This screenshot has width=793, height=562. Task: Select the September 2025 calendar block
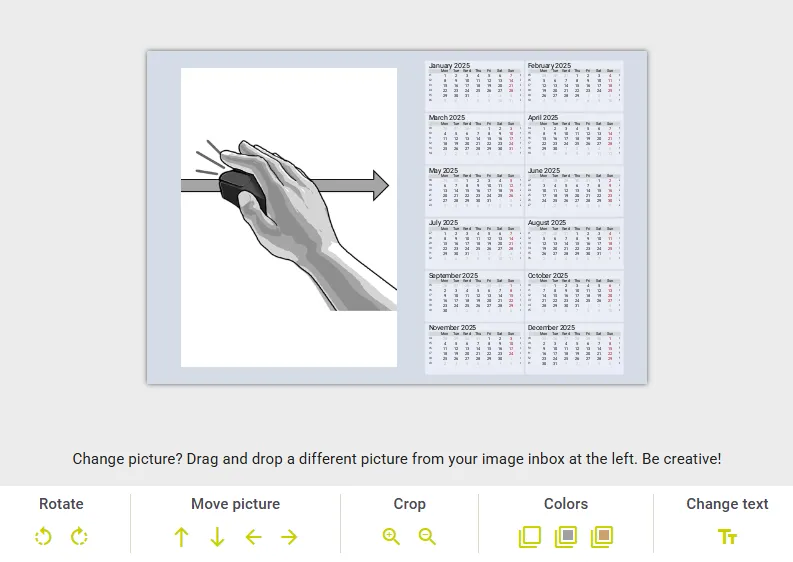pyautogui.click(x=474, y=296)
